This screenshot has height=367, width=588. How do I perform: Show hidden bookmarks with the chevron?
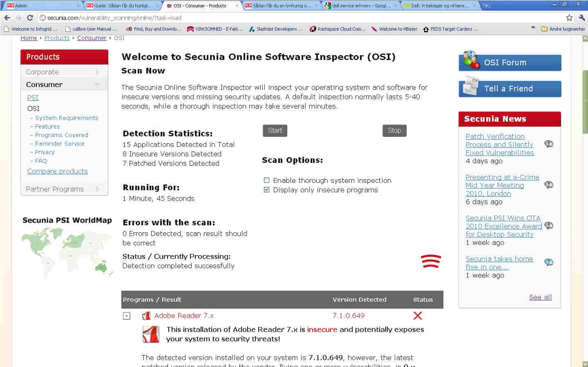[x=533, y=28]
